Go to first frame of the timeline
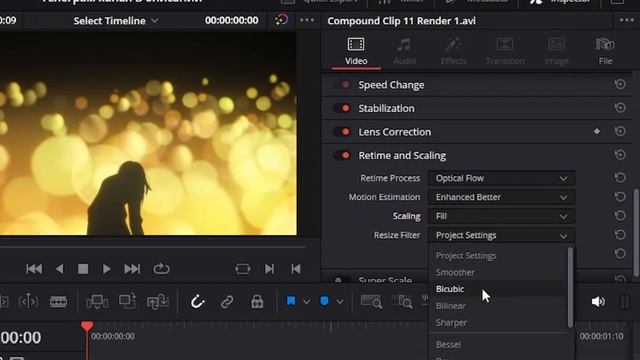 34,269
